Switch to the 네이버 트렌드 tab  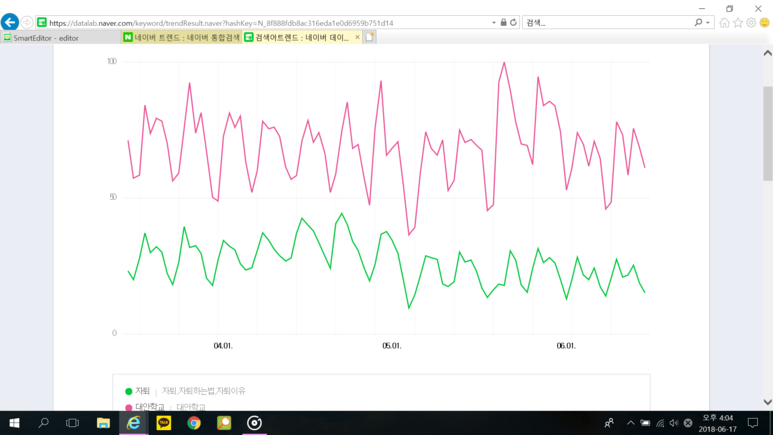coord(181,37)
